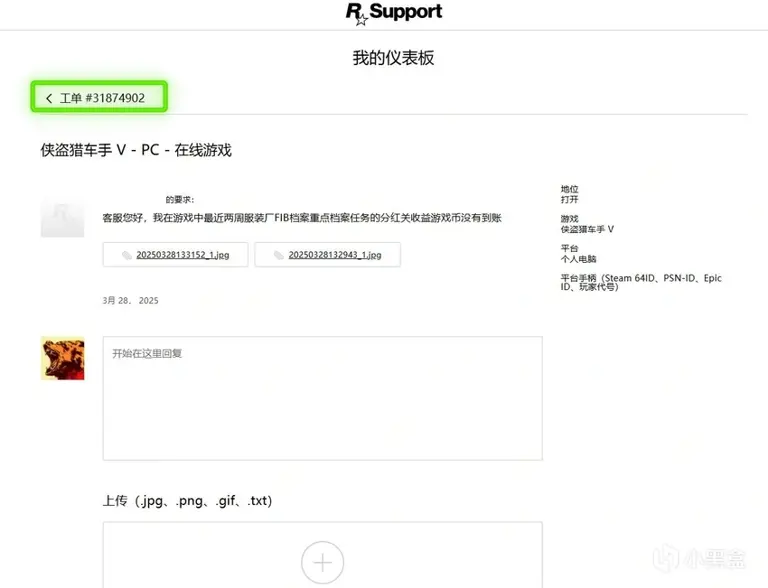
Task: Click the file upload drop area
Action: point(323,555)
